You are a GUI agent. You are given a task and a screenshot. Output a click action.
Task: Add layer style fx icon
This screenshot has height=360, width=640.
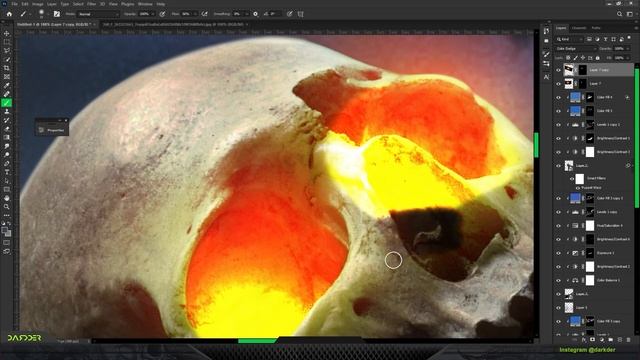[x=584, y=340]
